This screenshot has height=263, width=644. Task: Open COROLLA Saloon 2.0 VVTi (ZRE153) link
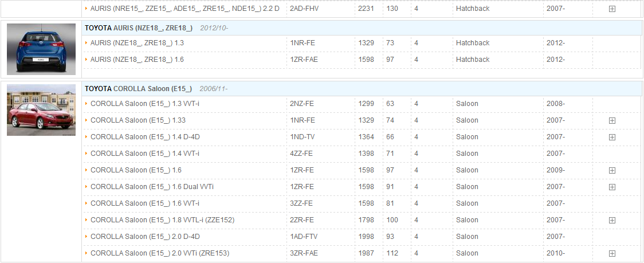point(160,253)
